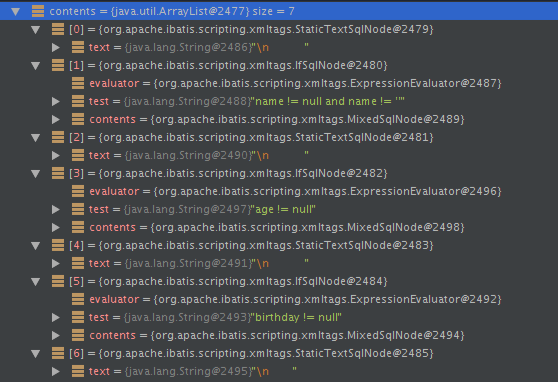558x382 pixels.
Task: Click field icon beside text String@2491
Action: [78, 263]
